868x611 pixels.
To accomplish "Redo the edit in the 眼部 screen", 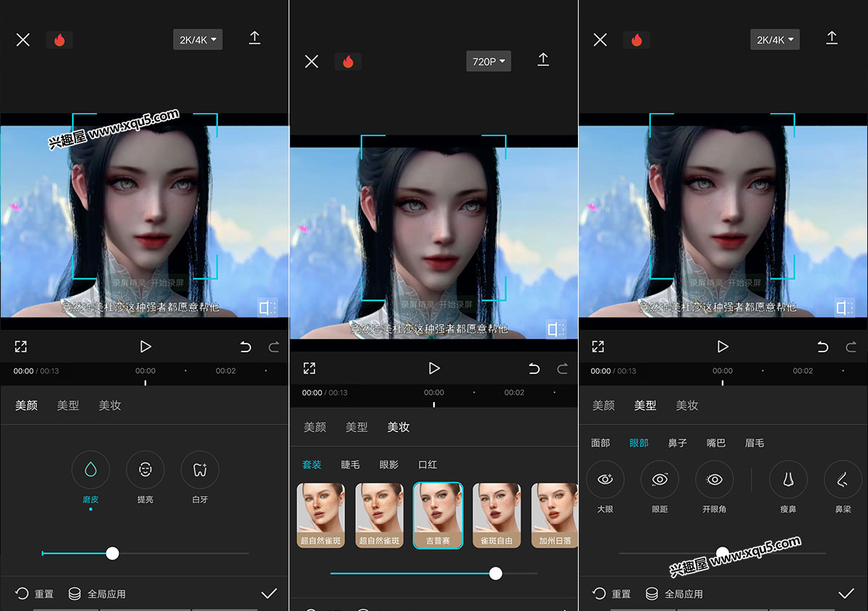I will point(851,347).
